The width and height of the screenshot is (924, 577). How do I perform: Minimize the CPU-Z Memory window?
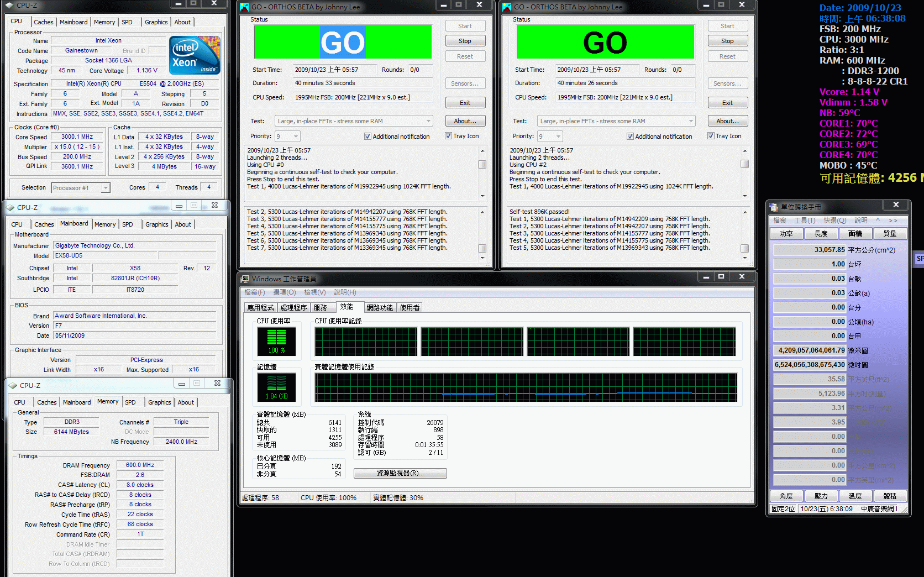182,383
